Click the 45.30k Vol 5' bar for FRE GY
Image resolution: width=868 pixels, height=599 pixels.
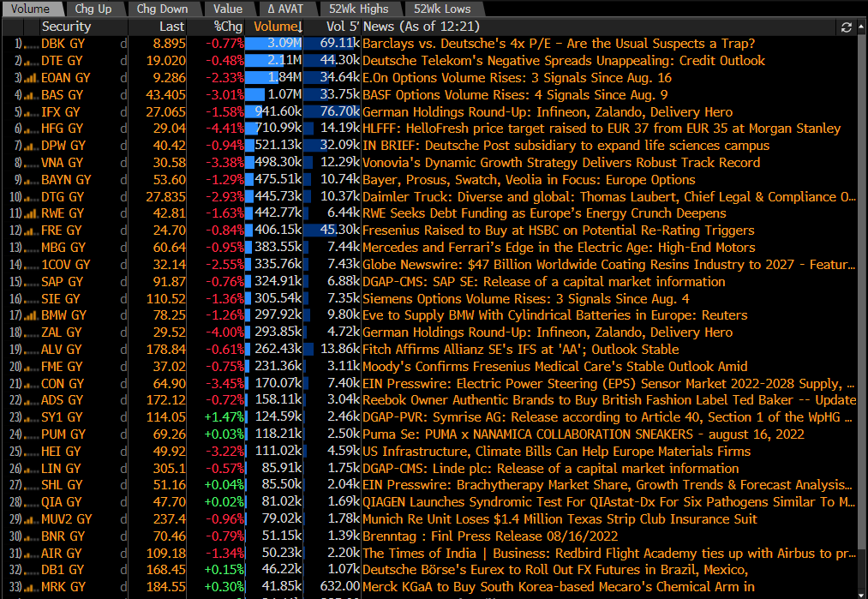click(332, 231)
